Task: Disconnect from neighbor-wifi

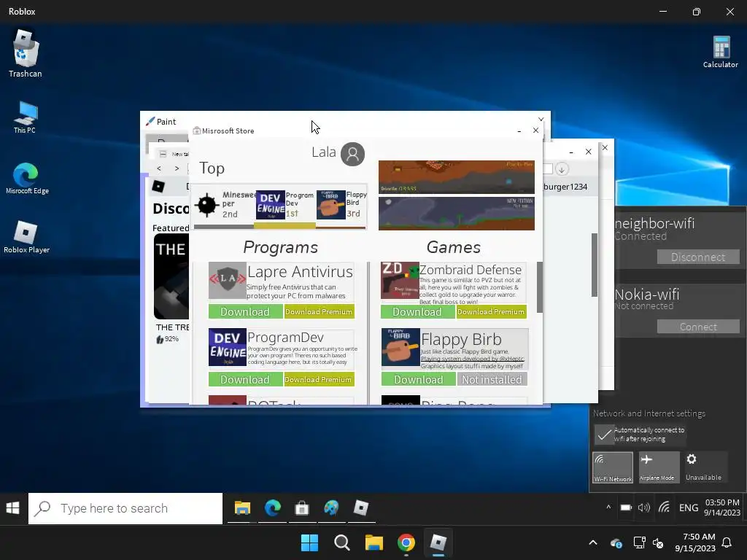Action: (x=698, y=257)
